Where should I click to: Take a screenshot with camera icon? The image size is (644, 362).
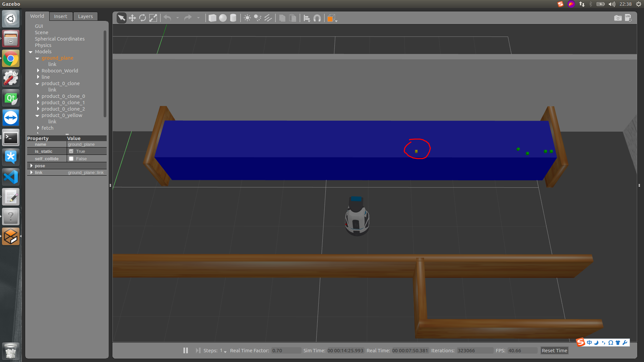(618, 18)
